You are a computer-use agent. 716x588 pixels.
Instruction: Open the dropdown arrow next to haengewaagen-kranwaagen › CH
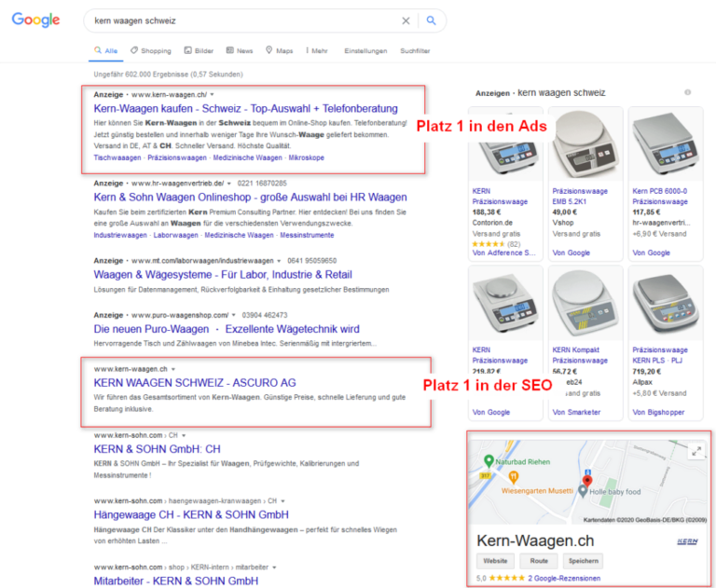283,500
